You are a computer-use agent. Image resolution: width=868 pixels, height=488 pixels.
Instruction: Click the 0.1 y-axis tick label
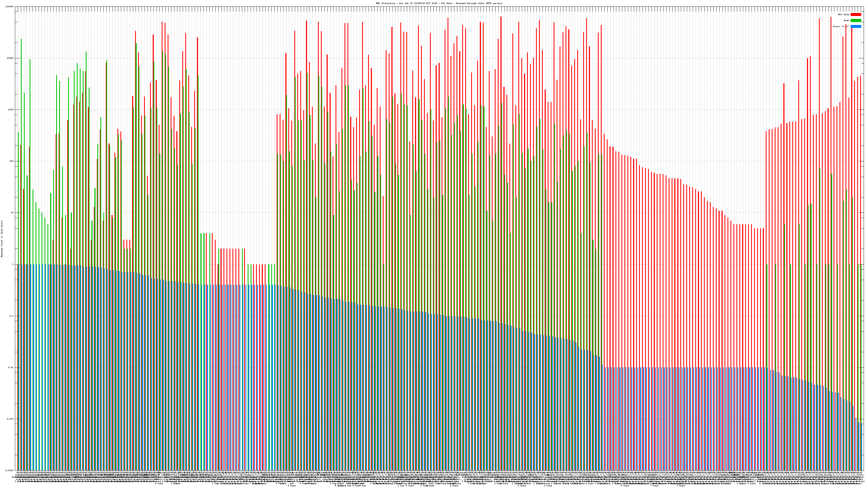pyautogui.click(x=12, y=316)
